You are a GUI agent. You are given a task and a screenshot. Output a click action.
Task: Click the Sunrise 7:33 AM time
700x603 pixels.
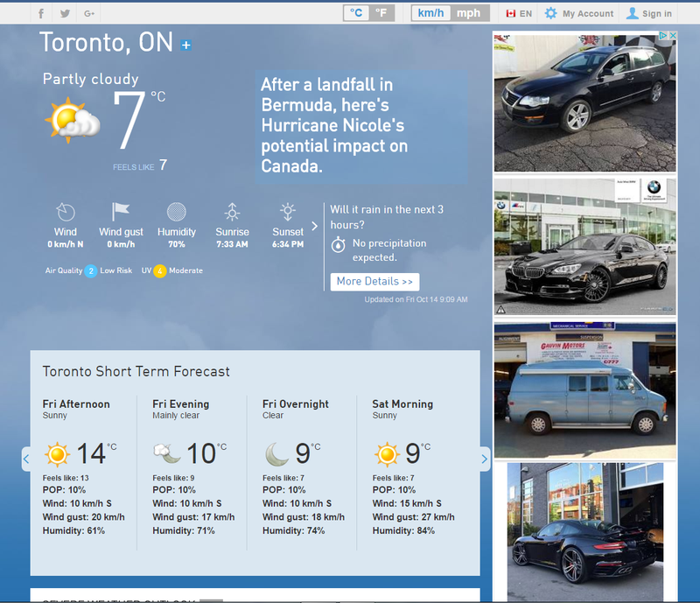(x=232, y=244)
